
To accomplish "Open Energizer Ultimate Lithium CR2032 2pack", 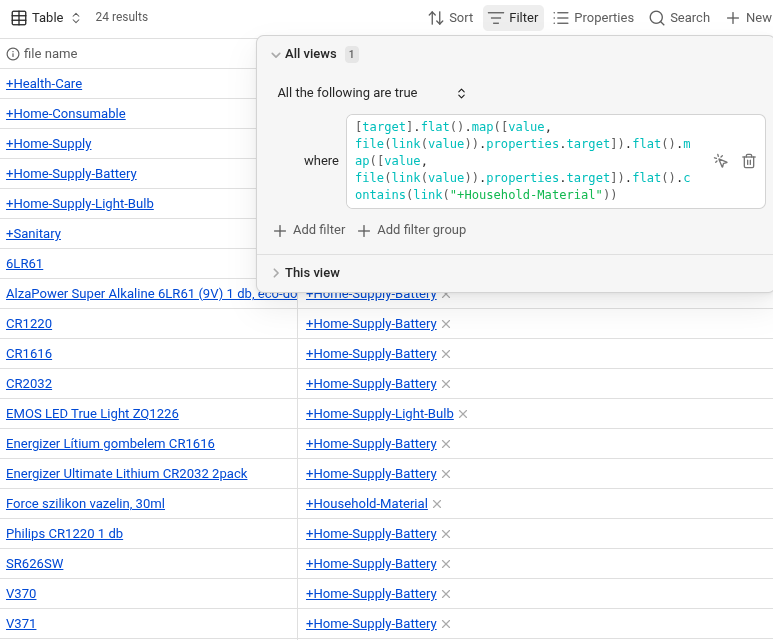I will click(126, 474).
